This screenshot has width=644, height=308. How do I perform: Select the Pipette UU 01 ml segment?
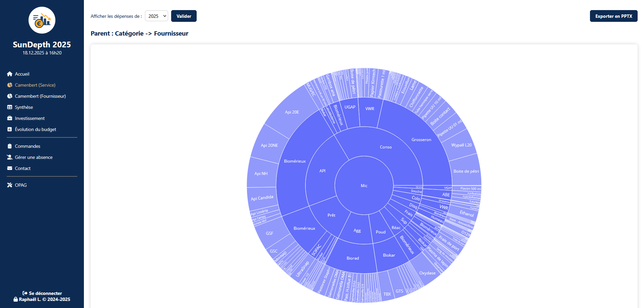pyautogui.click(x=450, y=128)
